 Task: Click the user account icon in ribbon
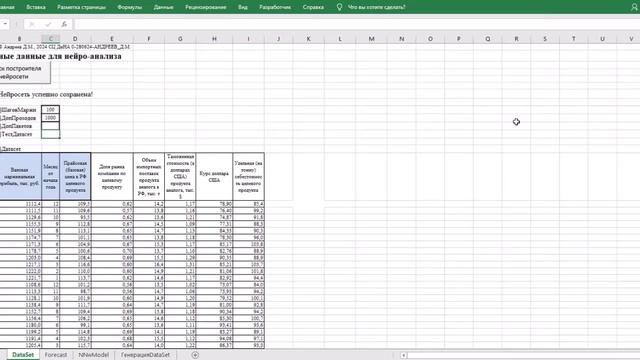pyautogui.click(x=634, y=7)
